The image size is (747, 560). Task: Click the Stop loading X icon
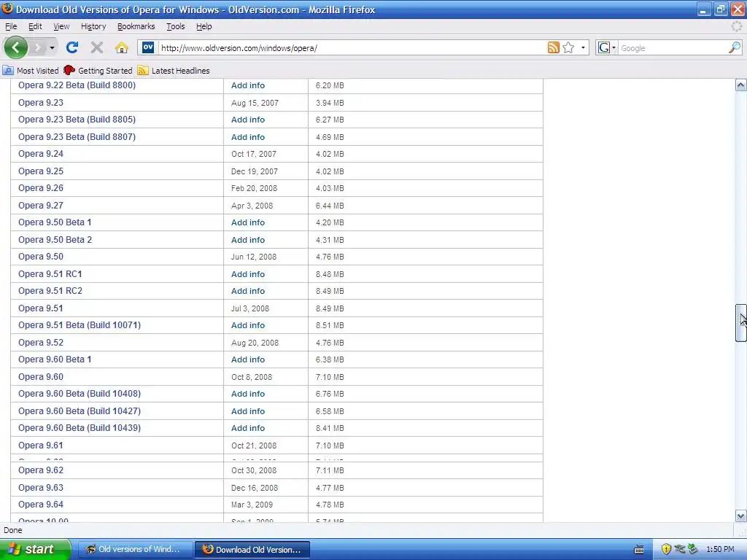[x=97, y=47]
